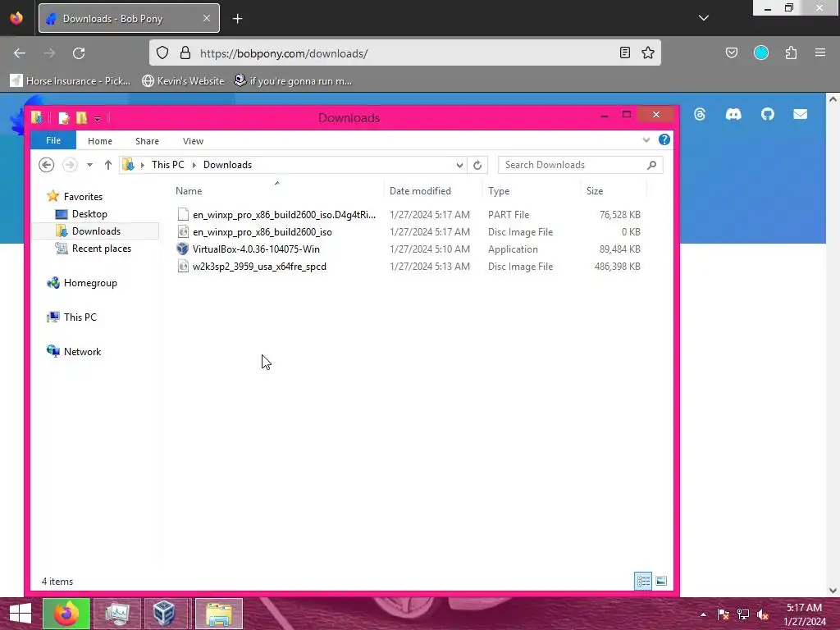Show hidden system tray icons
This screenshot has width=840, height=630.
[703, 614]
